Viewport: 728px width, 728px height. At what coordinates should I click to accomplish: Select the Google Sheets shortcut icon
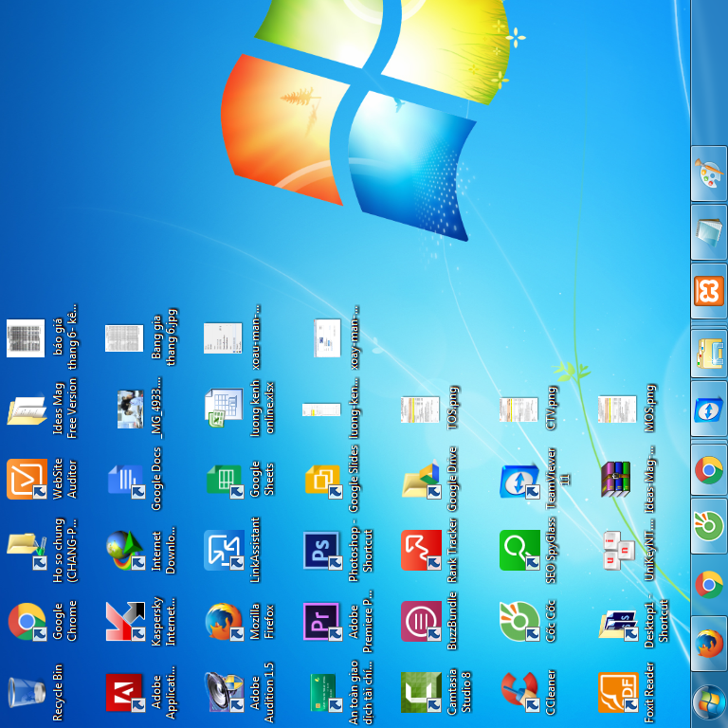pyautogui.click(x=224, y=479)
